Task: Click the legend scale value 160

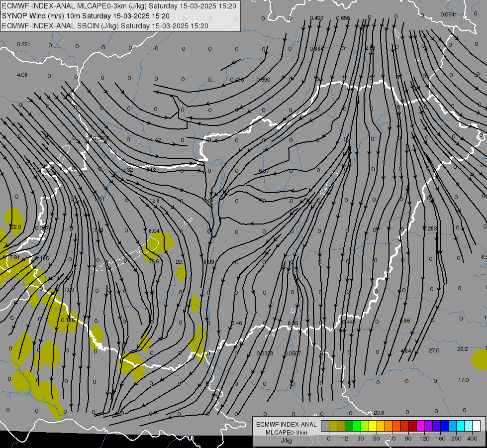Action: 440,439
